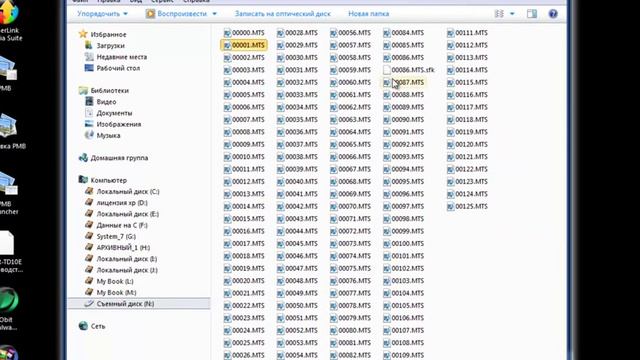This screenshot has height=360, width=640.
Task: Click the icon of 00028.MTS
Action: click(x=280, y=33)
